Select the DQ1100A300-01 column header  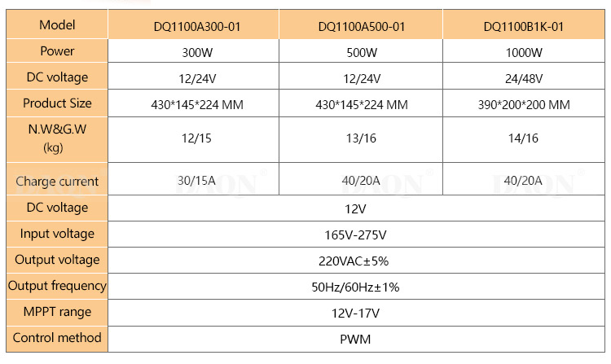[193, 24]
